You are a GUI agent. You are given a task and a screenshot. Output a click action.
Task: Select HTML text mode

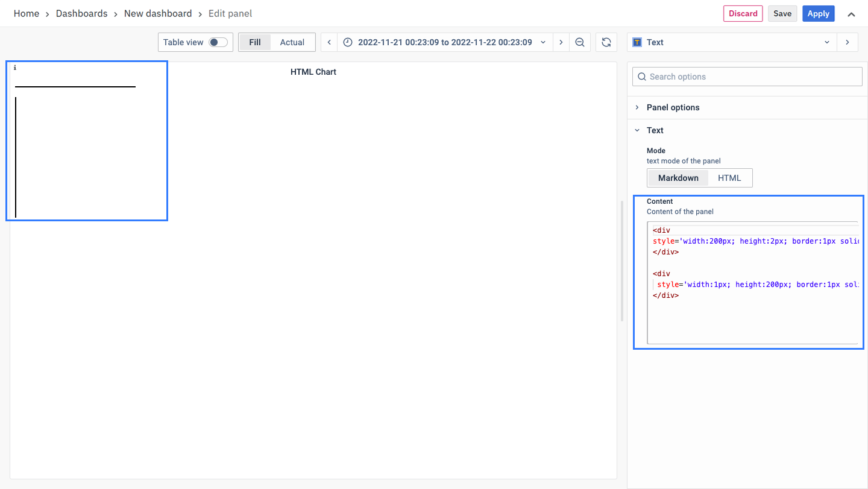[729, 178]
